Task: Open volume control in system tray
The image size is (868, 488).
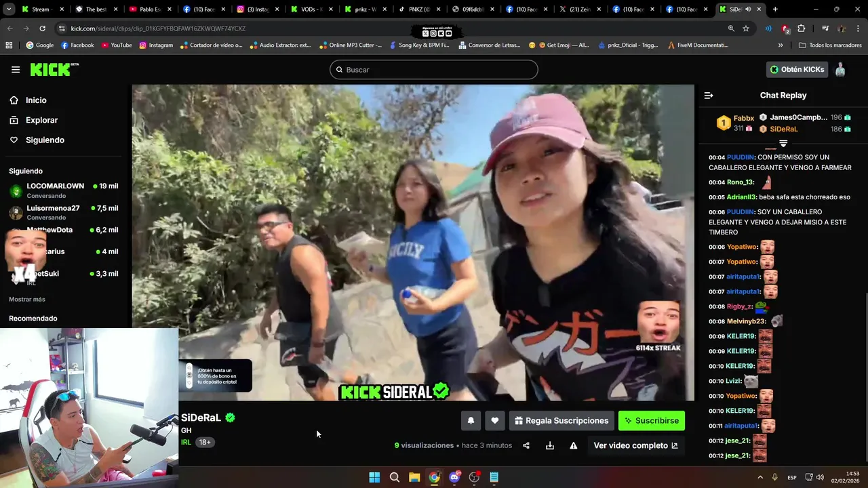Action: click(x=820, y=477)
